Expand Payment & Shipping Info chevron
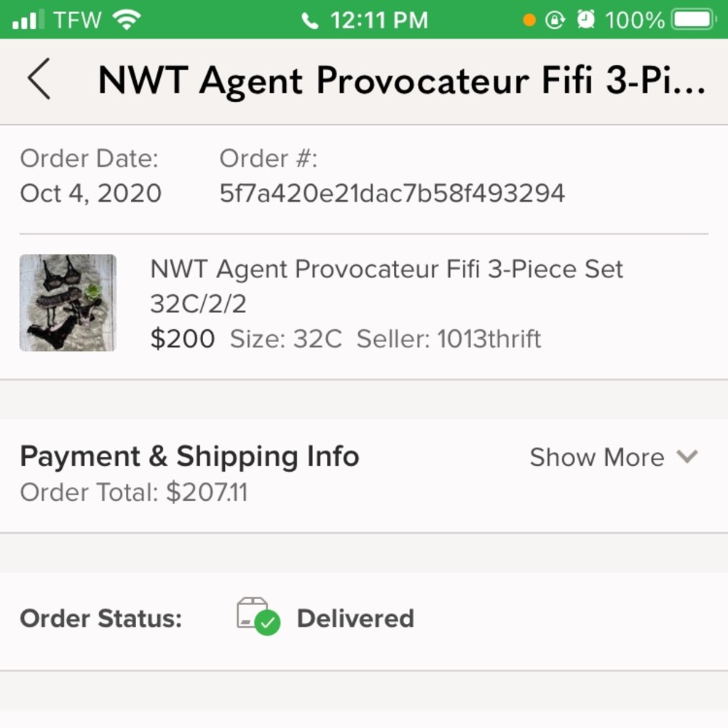This screenshot has height=728, width=728. point(687,456)
